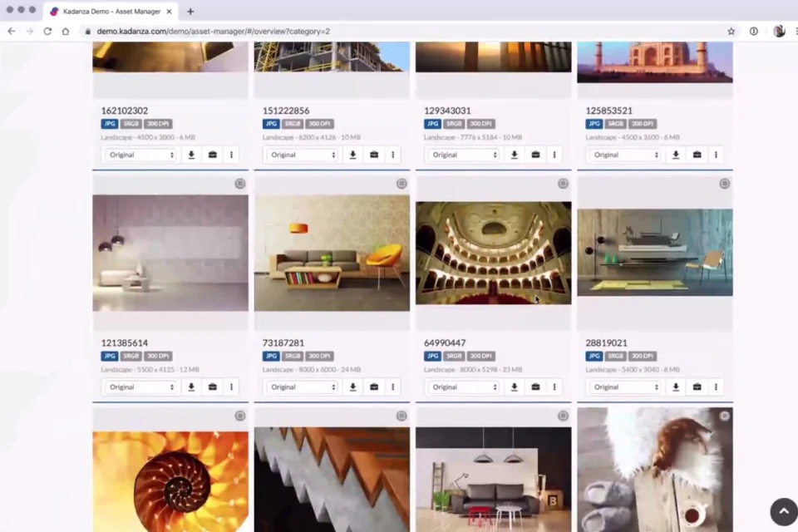The image size is (798, 532).
Task: Click the scroll-to-top arrow button
Action: pos(784,512)
